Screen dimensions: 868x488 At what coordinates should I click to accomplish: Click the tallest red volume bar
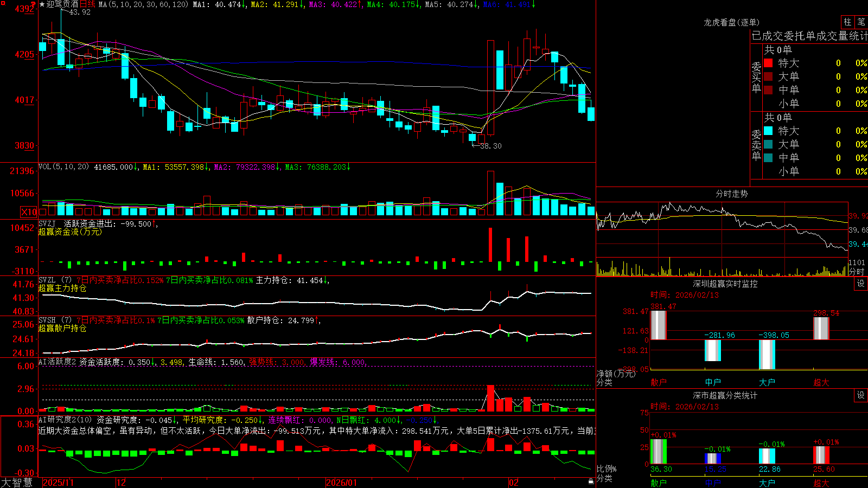490,194
